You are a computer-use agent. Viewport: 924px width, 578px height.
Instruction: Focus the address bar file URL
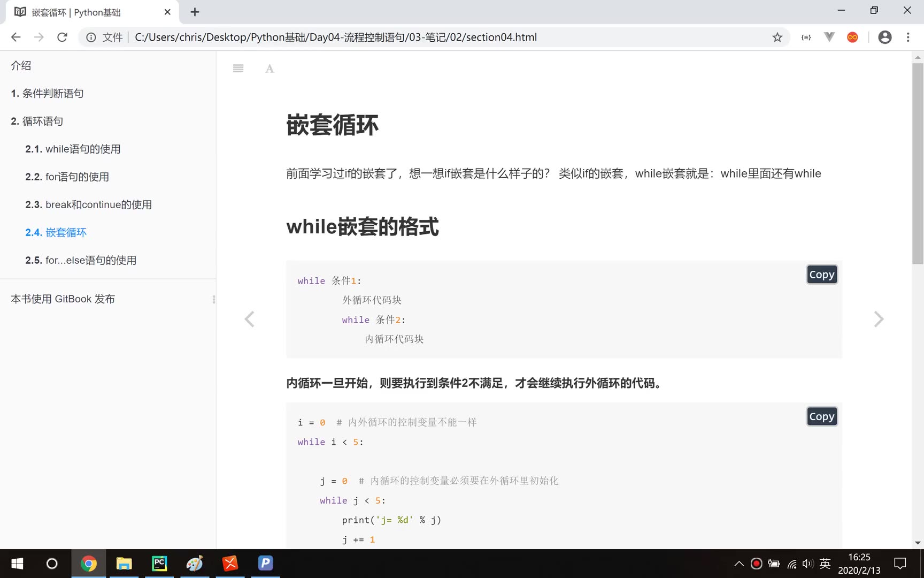[336, 37]
